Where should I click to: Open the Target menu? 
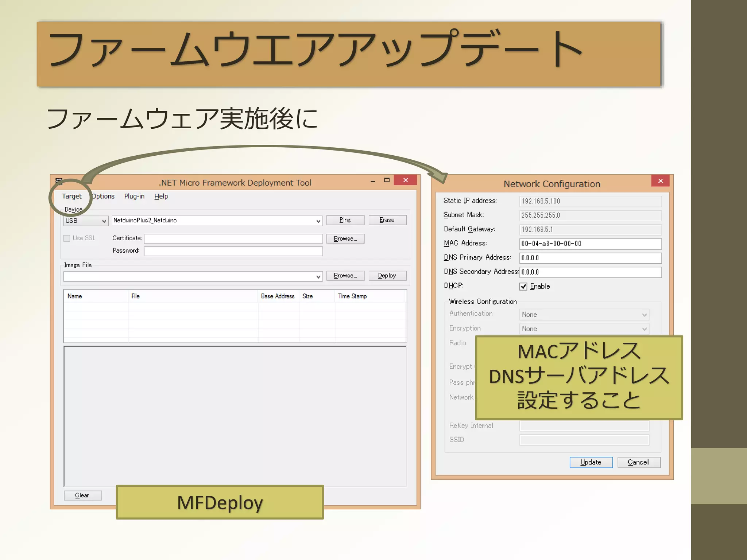point(72,196)
